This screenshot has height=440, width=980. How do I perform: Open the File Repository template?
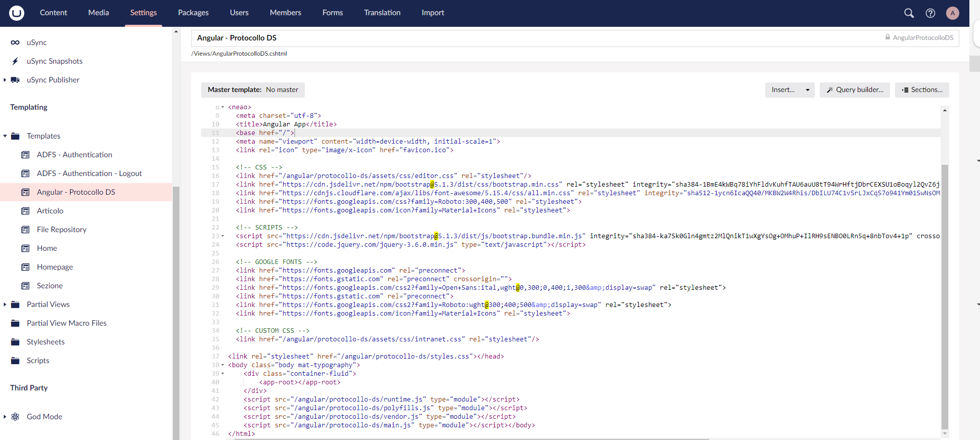coord(62,230)
